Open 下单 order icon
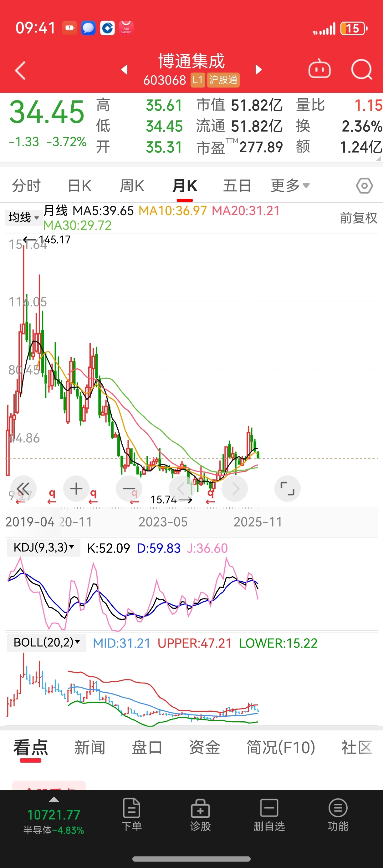 [x=131, y=815]
